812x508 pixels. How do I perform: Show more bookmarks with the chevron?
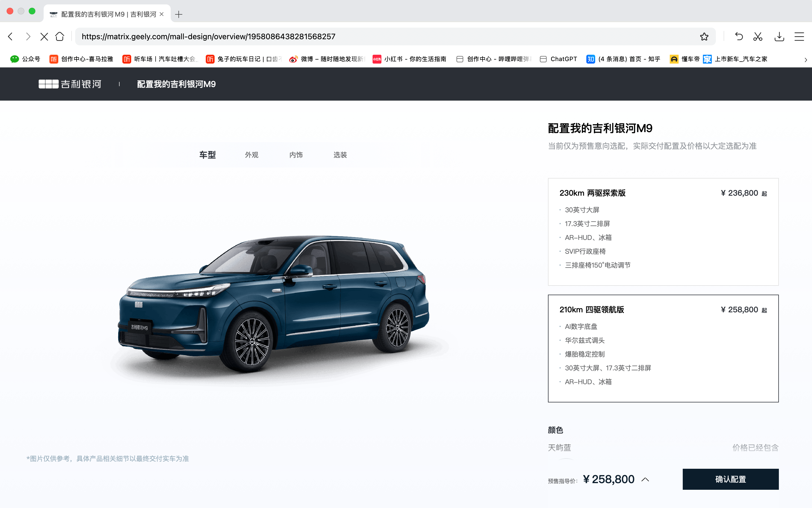(x=806, y=59)
